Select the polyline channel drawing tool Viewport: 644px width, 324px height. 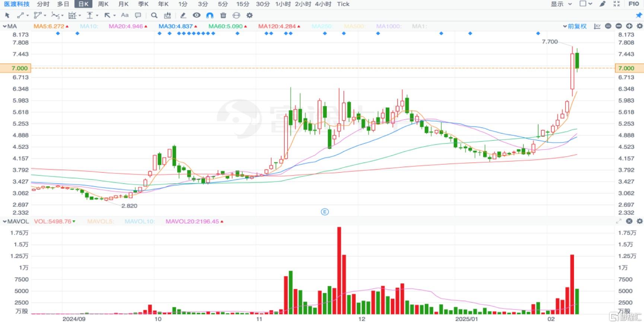(37, 15)
